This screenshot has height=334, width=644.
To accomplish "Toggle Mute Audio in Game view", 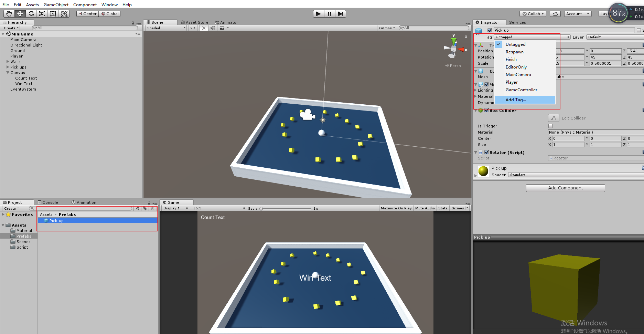I will (x=425, y=208).
